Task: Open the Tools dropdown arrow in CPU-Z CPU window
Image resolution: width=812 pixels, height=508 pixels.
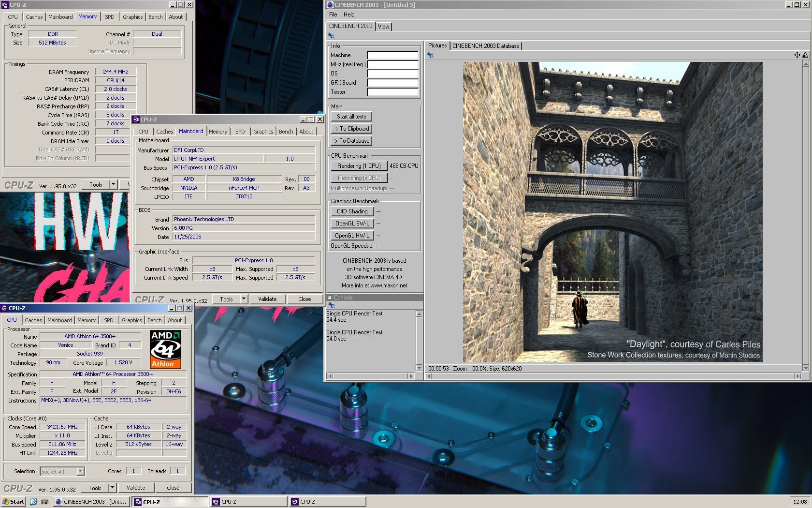Action: coord(112,488)
